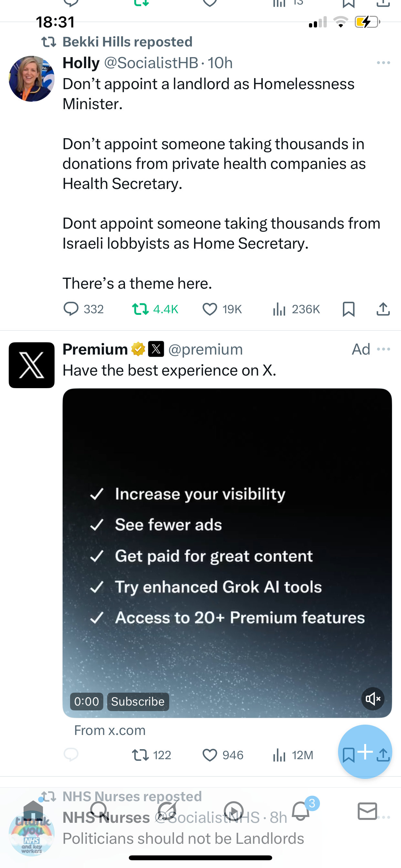Image resolution: width=401 pixels, height=868 pixels.
Task: Open the From x.com link
Action: (110, 730)
